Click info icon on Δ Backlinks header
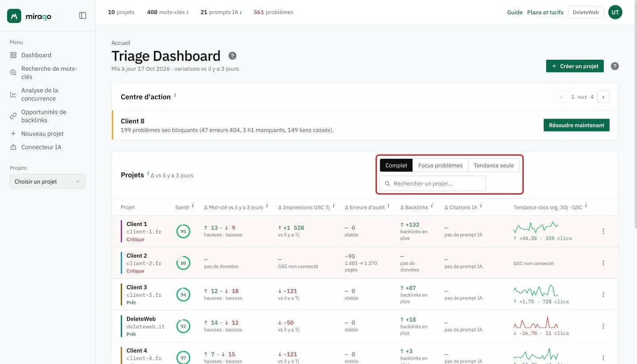Image resolution: width=637 pixels, height=364 pixels. coord(432,206)
